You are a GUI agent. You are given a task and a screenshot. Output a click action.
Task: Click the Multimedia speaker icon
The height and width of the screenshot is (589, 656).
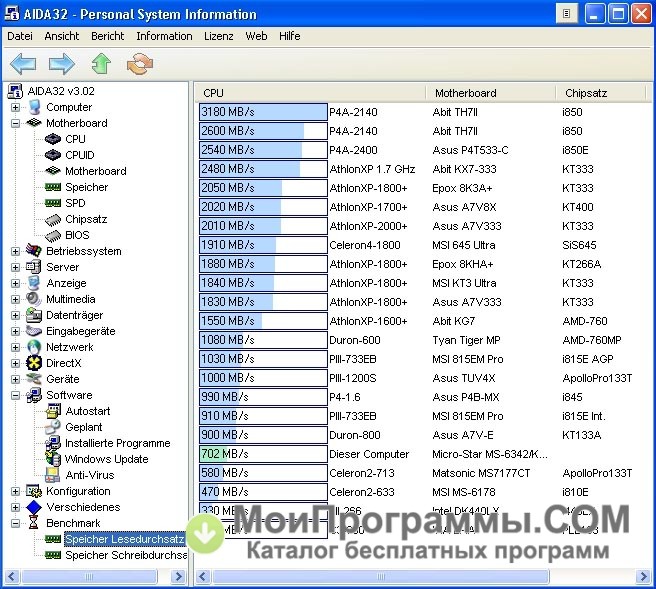point(33,299)
